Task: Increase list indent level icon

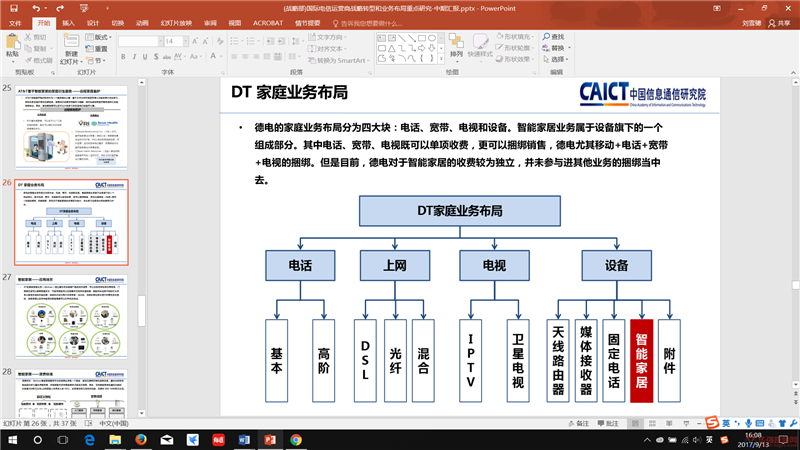Action: click(x=281, y=41)
